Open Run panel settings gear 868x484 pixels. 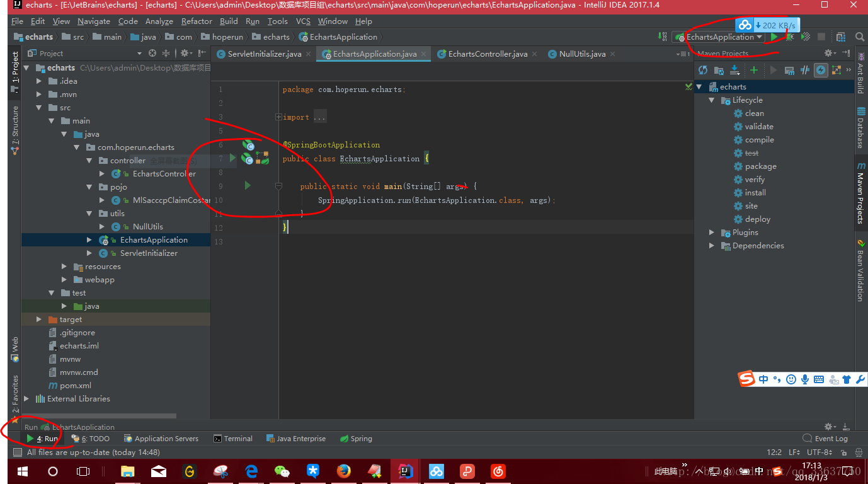[830, 427]
